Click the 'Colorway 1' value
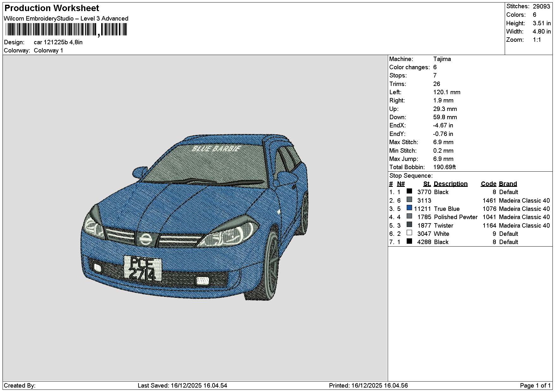Image resolution: width=555 pixels, height=392 pixels. coord(48,50)
